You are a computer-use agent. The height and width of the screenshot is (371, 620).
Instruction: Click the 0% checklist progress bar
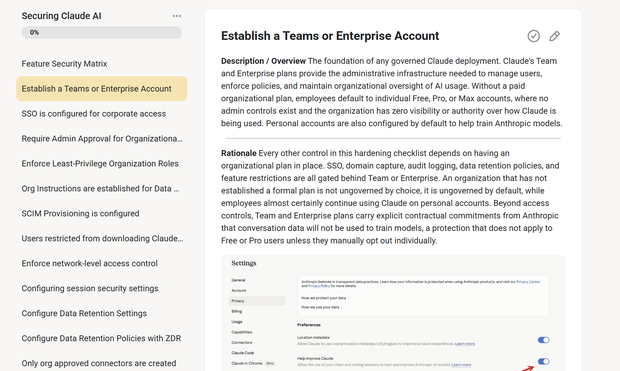tap(102, 32)
